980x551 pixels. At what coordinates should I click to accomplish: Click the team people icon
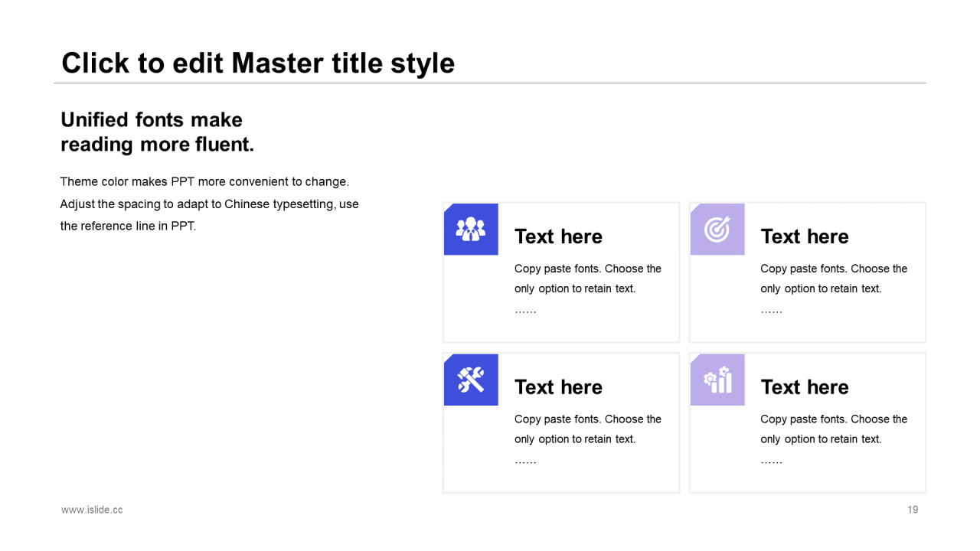tap(471, 229)
